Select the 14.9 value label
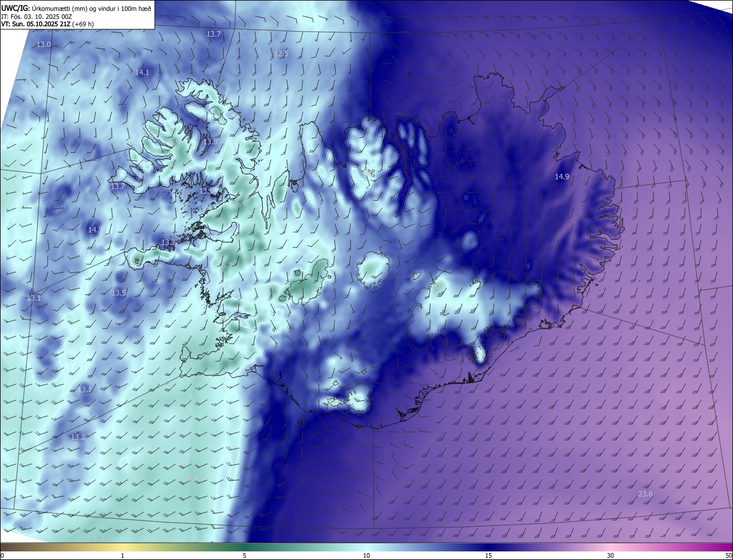Image resolution: width=733 pixels, height=560 pixels. tap(562, 177)
